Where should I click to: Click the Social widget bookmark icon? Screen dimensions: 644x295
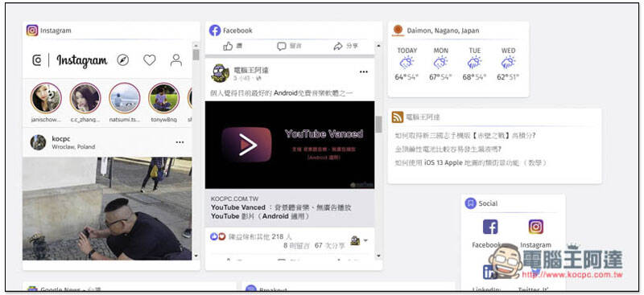point(470,203)
